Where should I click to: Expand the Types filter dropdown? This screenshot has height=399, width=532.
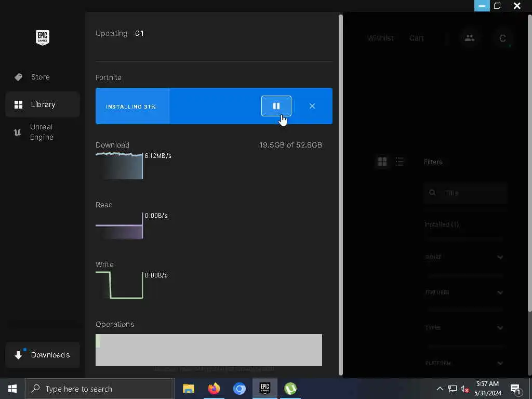click(464, 327)
